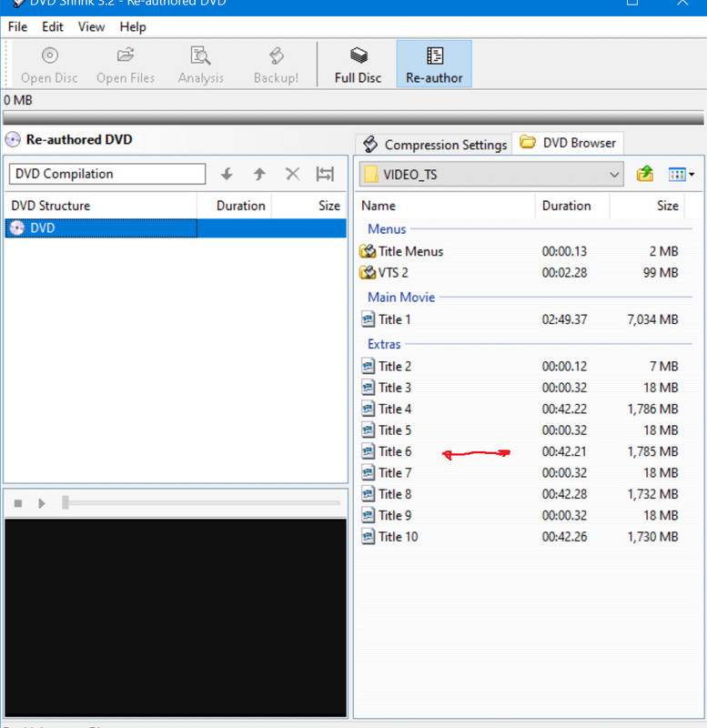Click the black video preview area
707x728 pixels.
coord(176,617)
